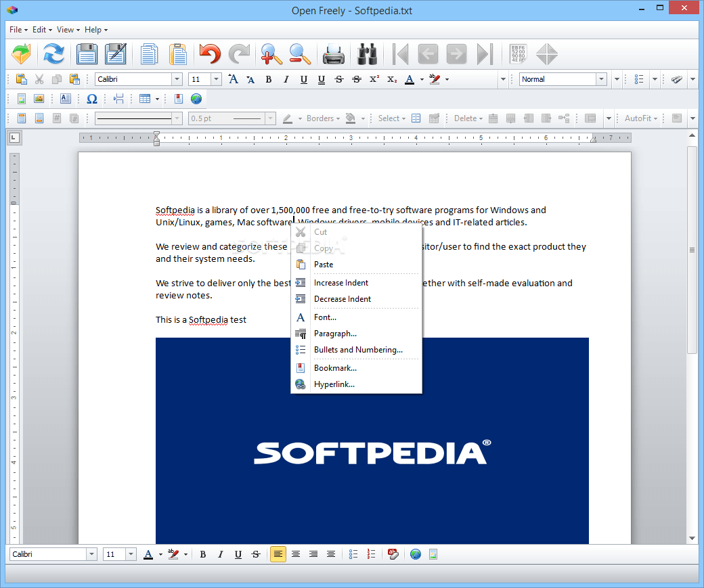
Task: Insert a page break icon
Action: pyautogui.click(x=118, y=99)
